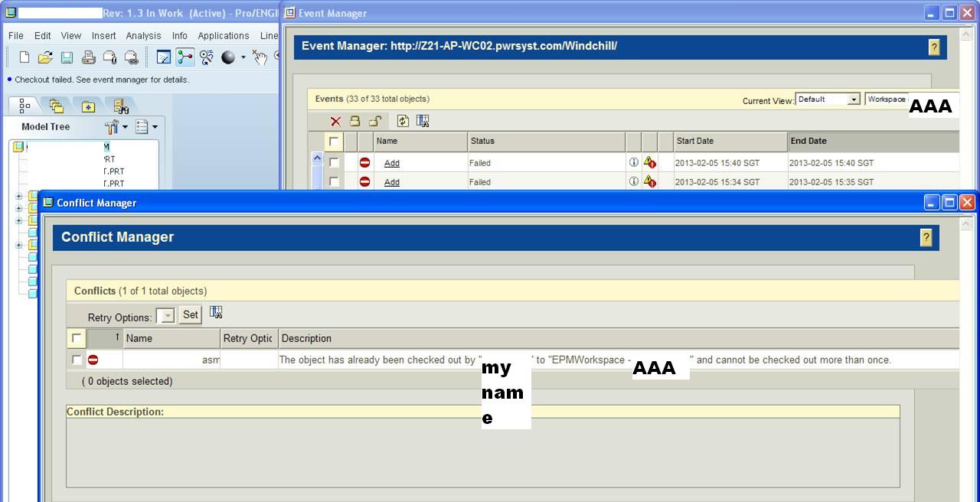Open Add link for 15:34 event
Screen dimensions: 980x502
[x=392, y=182]
